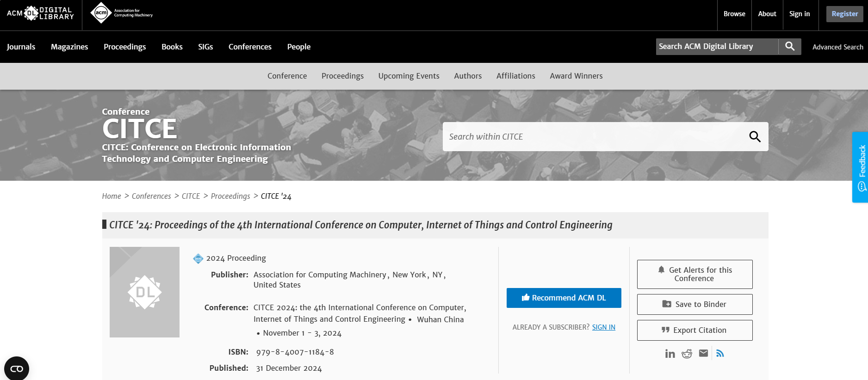Click Browse in the top bar
The height and width of the screenshot is (380, 868).
click(x=734, y=14)
